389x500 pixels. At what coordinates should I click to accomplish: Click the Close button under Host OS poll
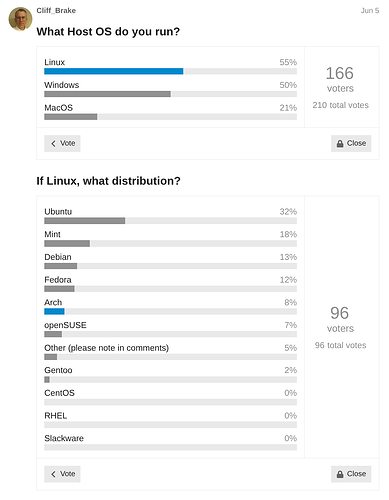pos(351,143)
